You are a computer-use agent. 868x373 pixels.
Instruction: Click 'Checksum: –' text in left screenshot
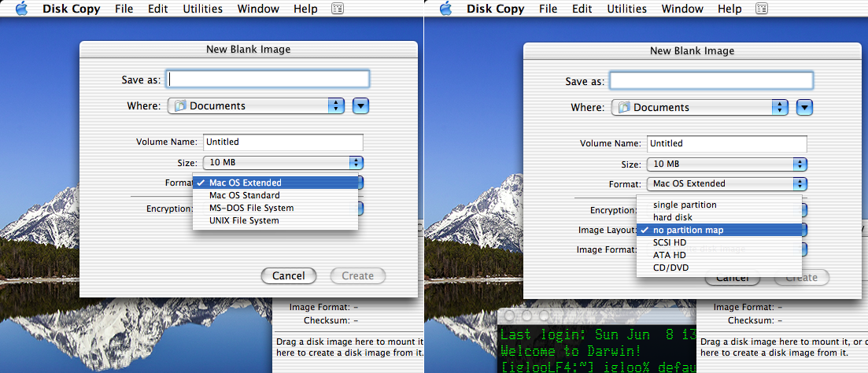tap(331, 319)
